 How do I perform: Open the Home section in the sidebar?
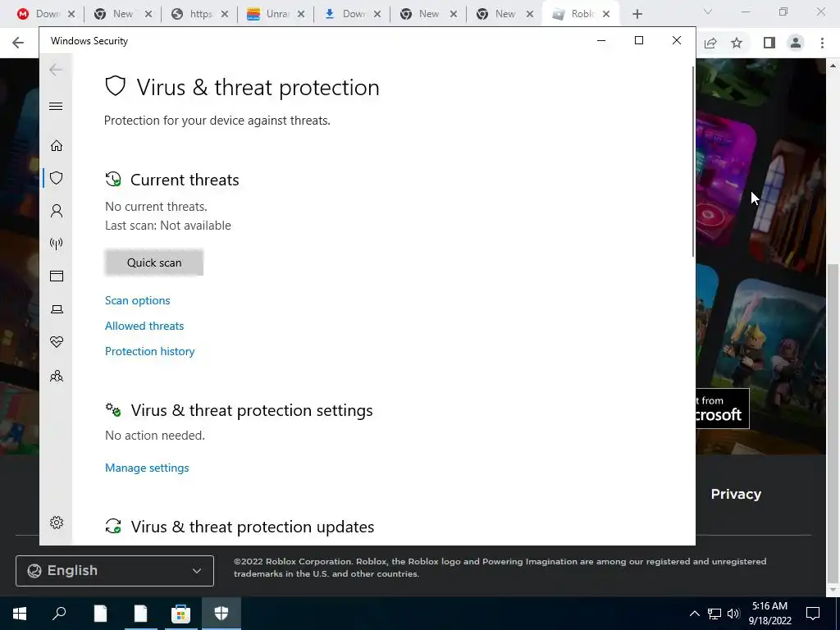(57, 146)
